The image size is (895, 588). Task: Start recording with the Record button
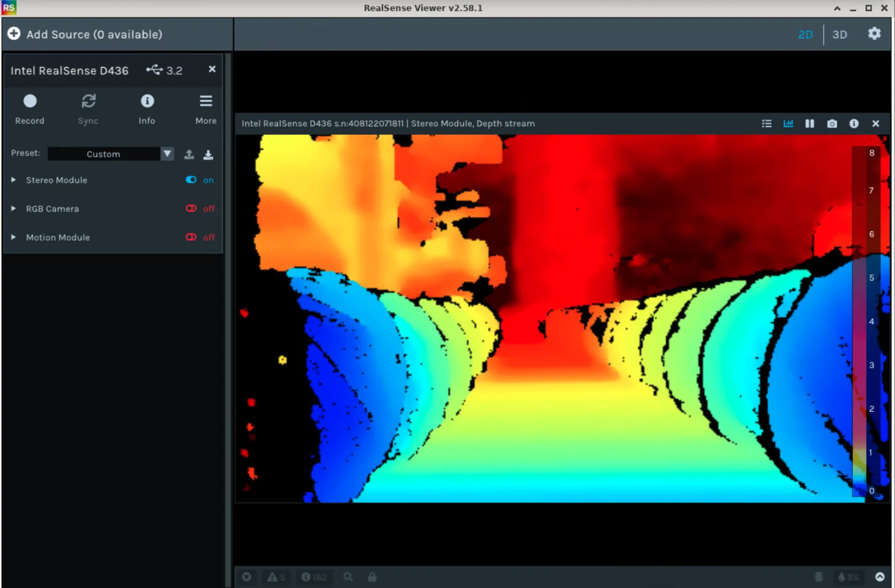click(x=30, y=109)
